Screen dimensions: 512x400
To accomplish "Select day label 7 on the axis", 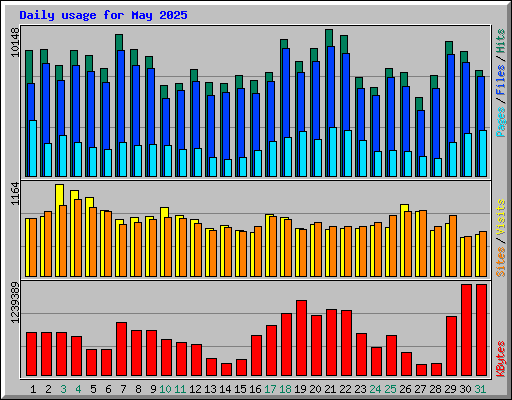I will (123, 389).
